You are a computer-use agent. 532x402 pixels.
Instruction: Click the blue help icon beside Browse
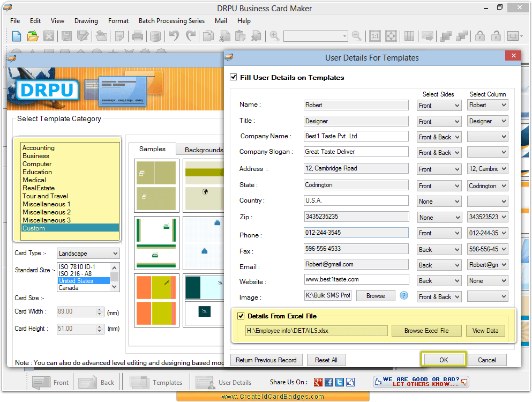(404, 295)
